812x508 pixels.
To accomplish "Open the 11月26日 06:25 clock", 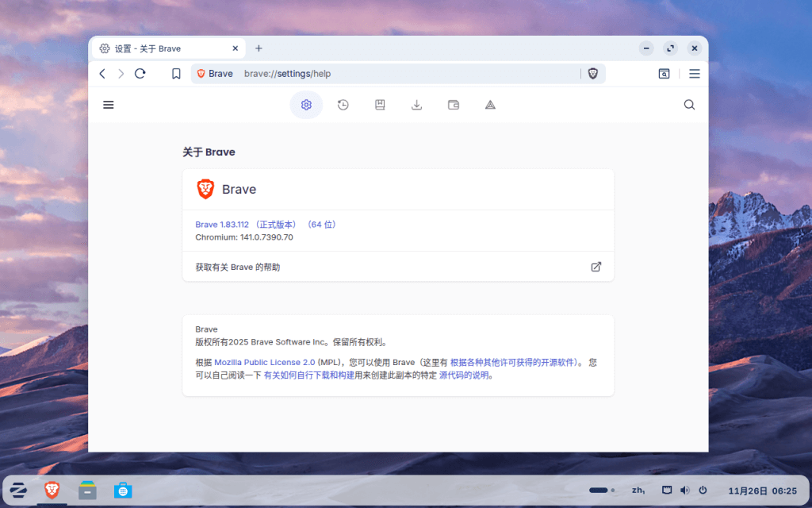I will coord(762,491).
